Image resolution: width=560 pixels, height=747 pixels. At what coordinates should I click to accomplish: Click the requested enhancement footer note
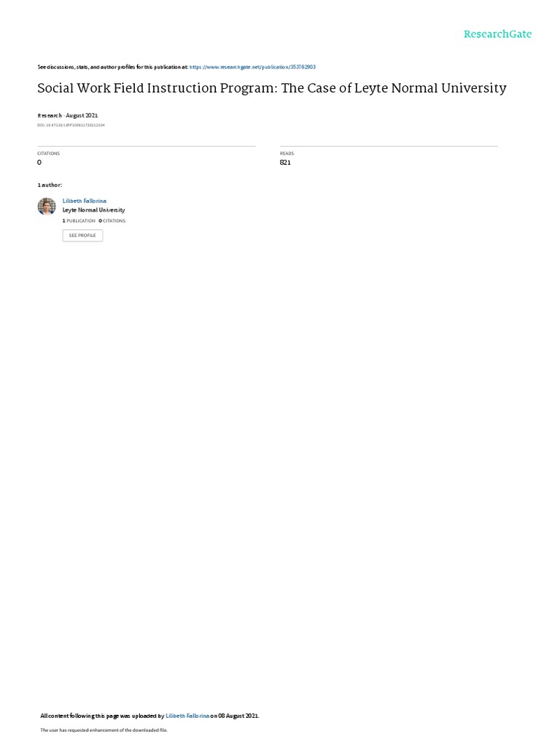point(104,729)
